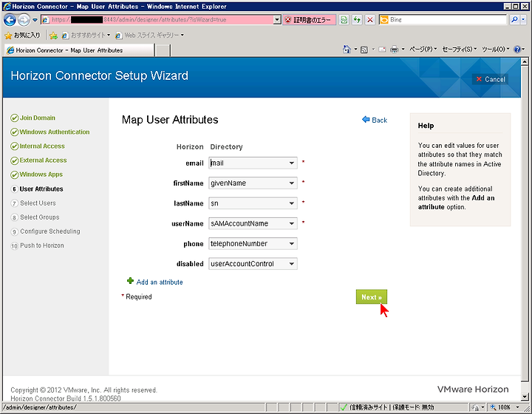The width and height of the screenshot is (532, 414).
Task: Go to Internal Access step
Action: click(41, 146)
